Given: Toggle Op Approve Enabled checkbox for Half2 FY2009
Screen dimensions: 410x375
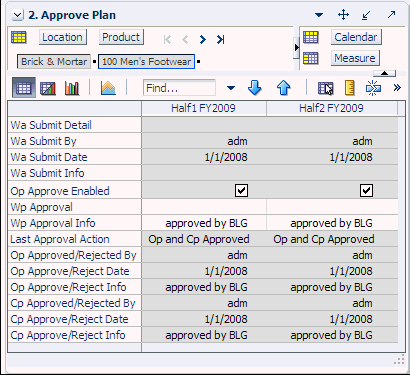Looking at the screenshot, I should 366,191.
